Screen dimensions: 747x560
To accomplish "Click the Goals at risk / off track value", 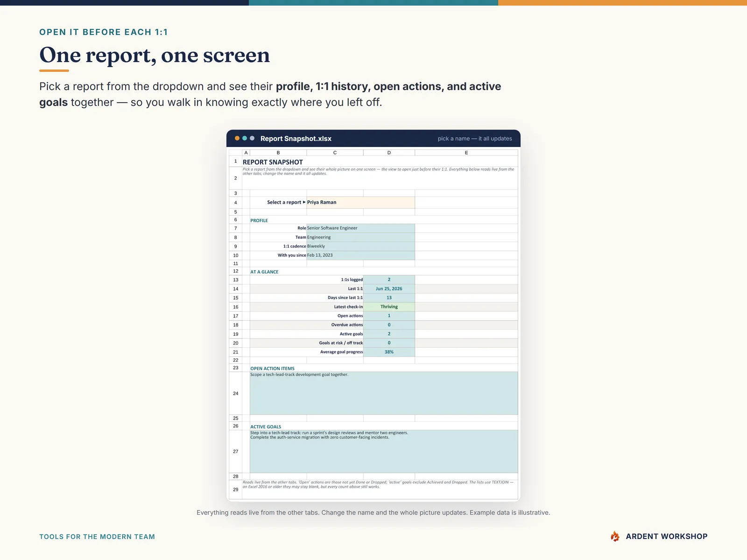I will coord(389,343).
